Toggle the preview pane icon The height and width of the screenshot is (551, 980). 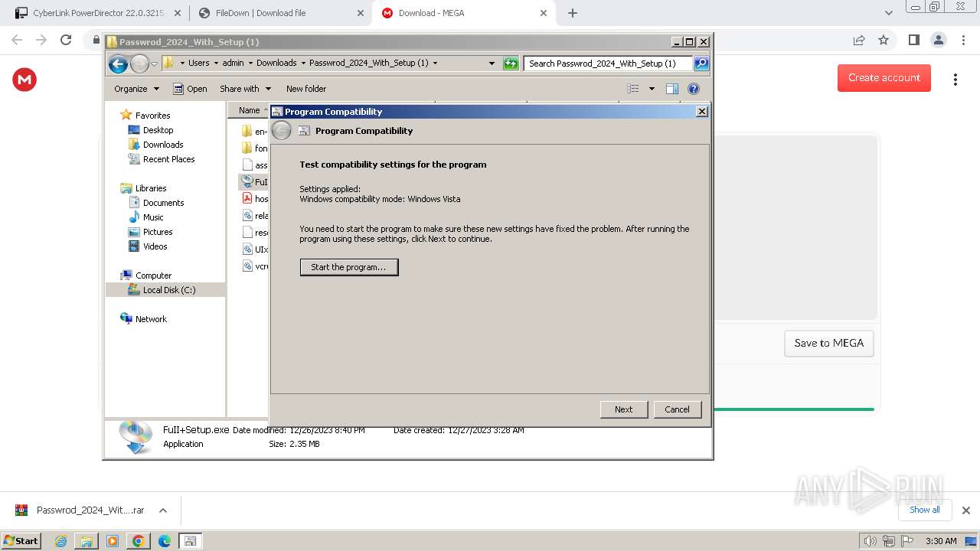672,89
